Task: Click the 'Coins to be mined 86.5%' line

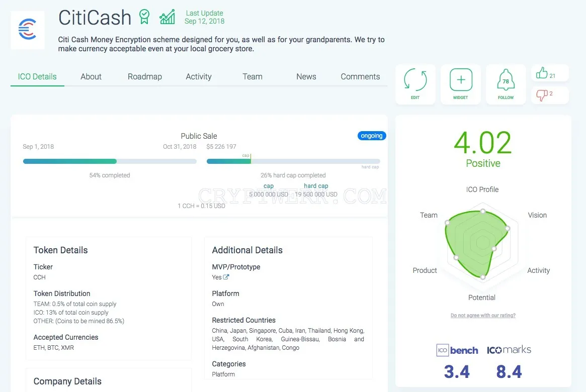Action: tap(79, 321)
